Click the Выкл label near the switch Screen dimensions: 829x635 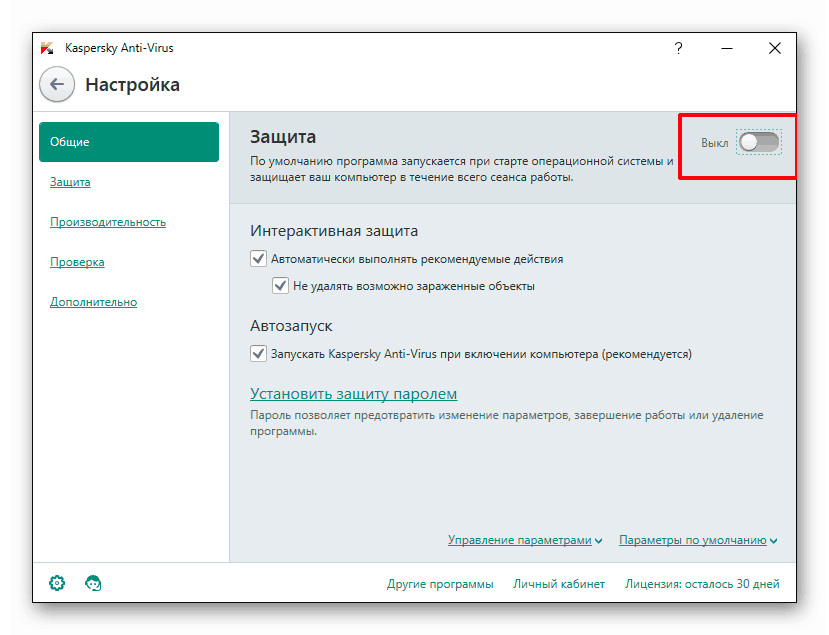pos(714,143)
